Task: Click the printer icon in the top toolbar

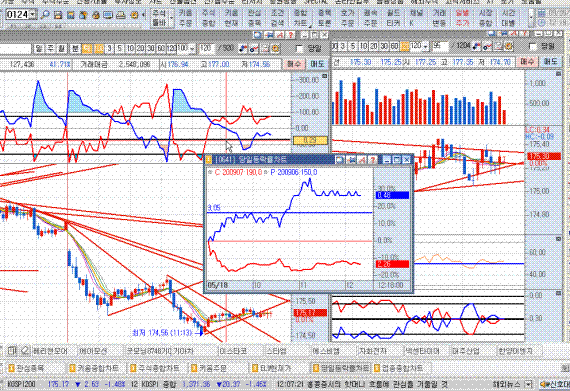Action: pyautogui.click(x=121, y=15)
